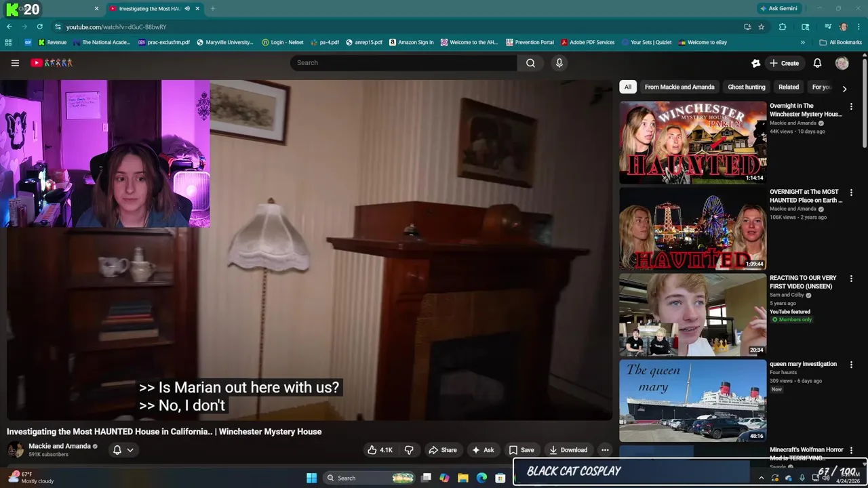Open Task View on the taskbar
Screen dimensions: 868x488
point(426,478)
